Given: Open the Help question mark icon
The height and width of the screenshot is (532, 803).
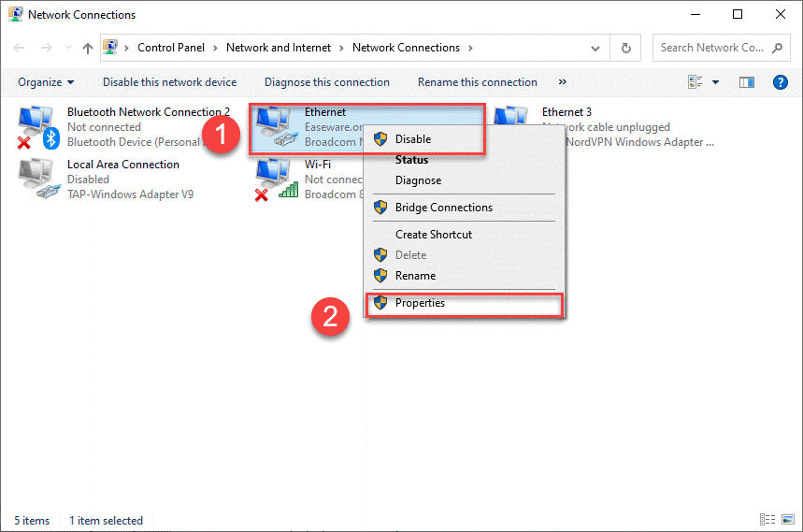Looking at the screenshot, I should click(x=781, y=82).
